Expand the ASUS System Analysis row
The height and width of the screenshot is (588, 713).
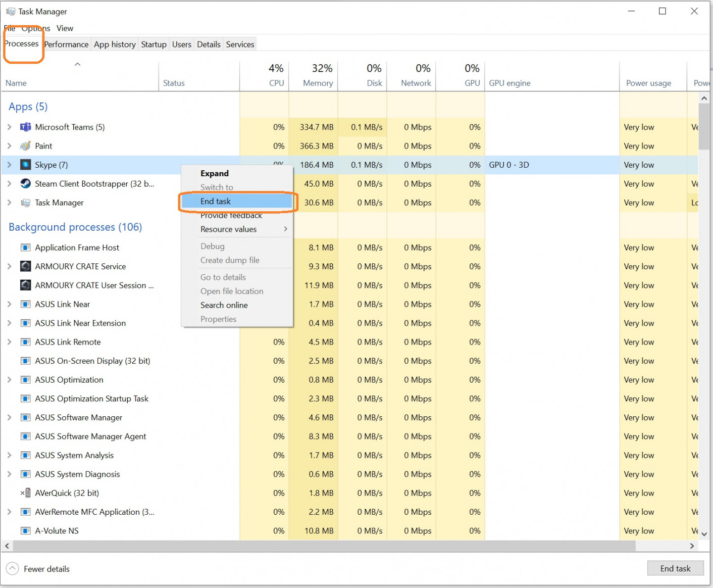coord(9,455)
